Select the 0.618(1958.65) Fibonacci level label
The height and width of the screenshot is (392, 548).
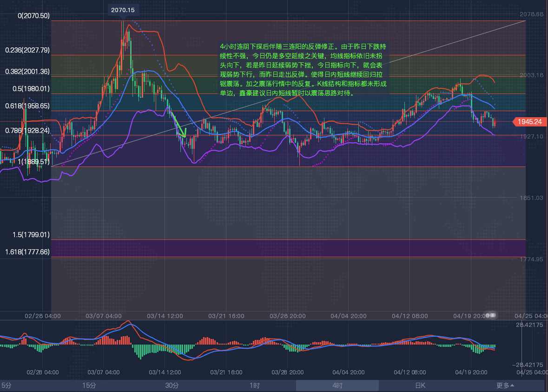click(27, 106)
